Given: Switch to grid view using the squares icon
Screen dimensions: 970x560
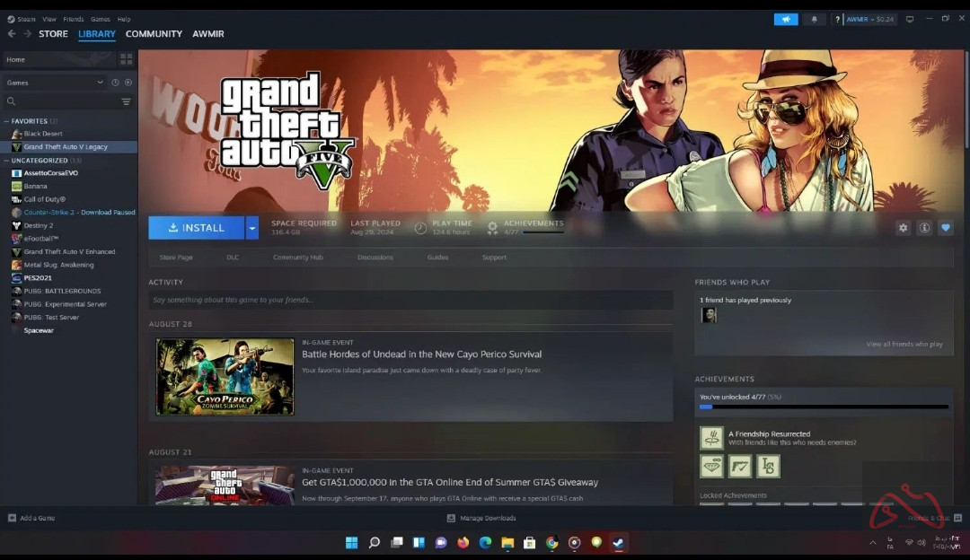Looking at the screenshot, I should [x=126, y=58].
